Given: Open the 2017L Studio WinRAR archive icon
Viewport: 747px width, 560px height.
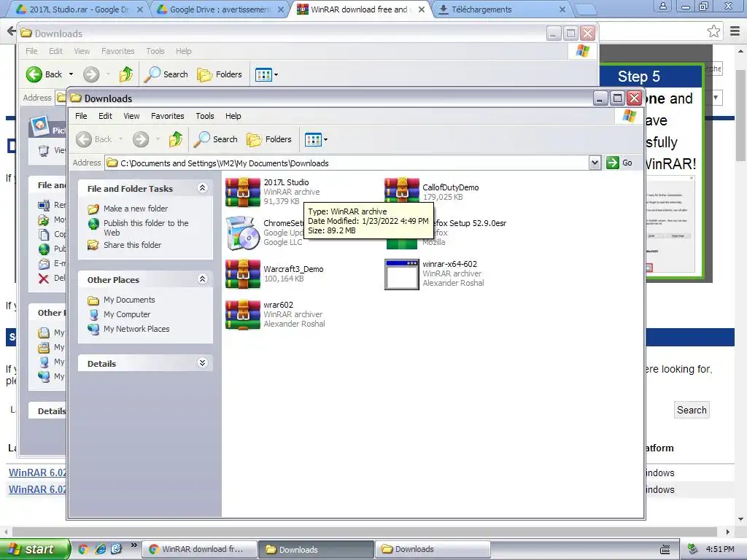Looking at the screenshot, I should click(x=243, y=192).
